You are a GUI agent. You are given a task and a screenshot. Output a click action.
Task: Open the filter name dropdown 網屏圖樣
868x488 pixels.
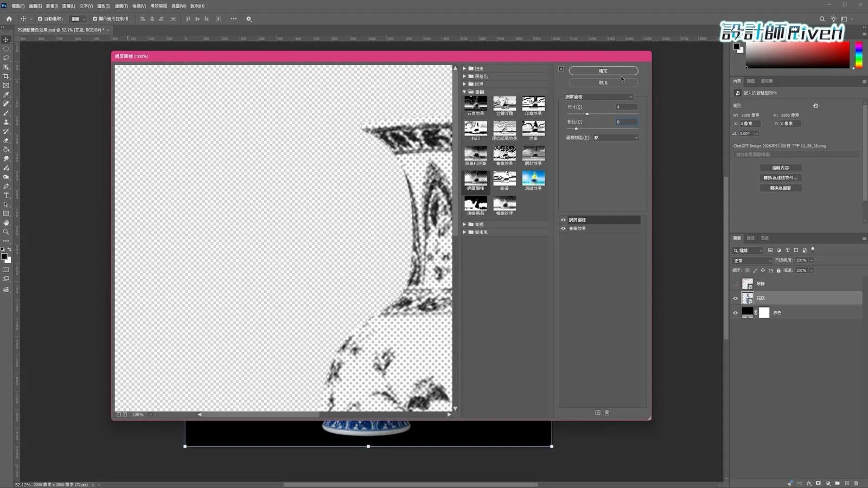pyautogui.click(x=599, y=97)
